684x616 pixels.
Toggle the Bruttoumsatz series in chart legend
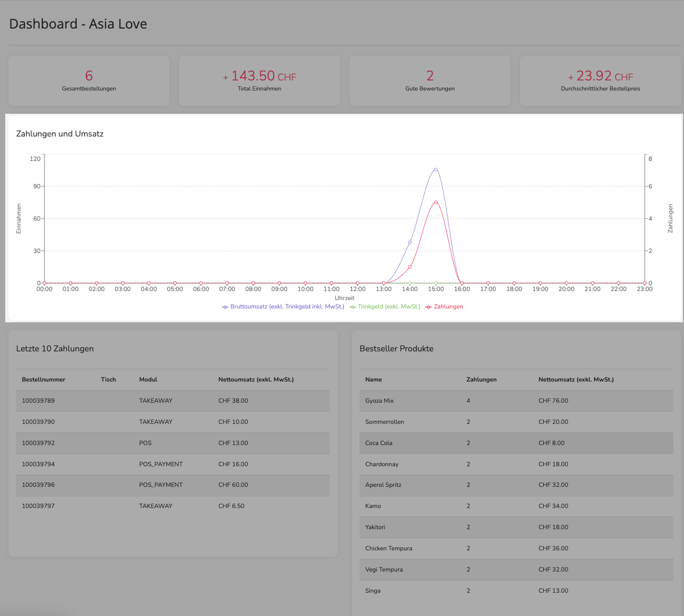pyautogui.click(x=283, y=306)
